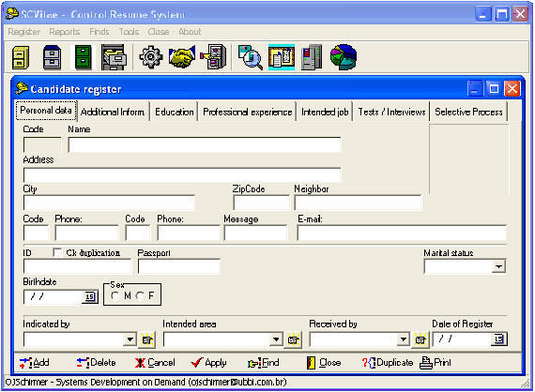Click into the ZipCode input field
535x392 pixels.
tap(261, 203)
